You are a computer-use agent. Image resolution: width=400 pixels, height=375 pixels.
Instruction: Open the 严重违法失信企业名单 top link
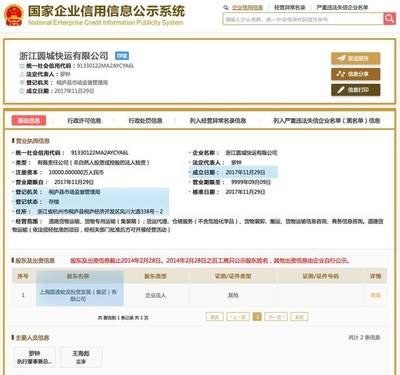(342, 7)
